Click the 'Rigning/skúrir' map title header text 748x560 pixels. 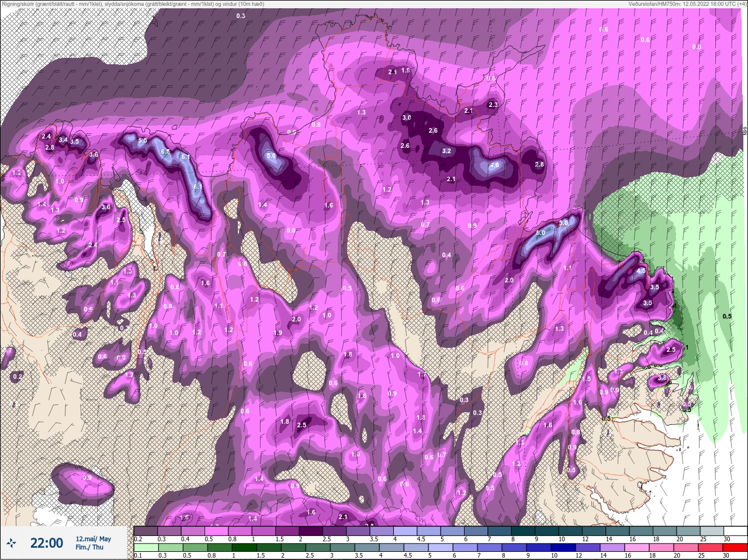(x=133, y=4)
